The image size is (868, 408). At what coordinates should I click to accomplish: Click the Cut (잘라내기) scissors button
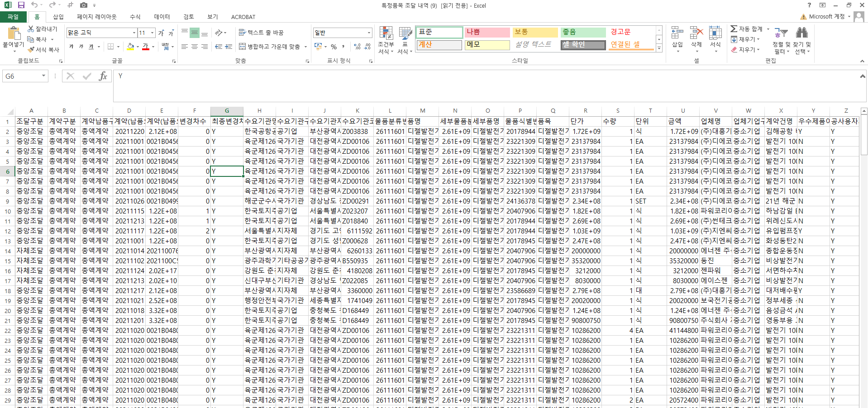tap(43, 28)
